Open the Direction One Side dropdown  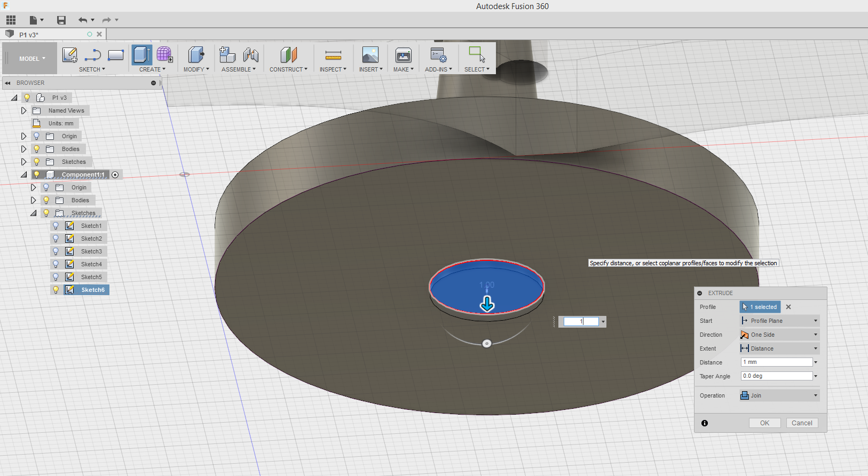click(x=779, y=335)
